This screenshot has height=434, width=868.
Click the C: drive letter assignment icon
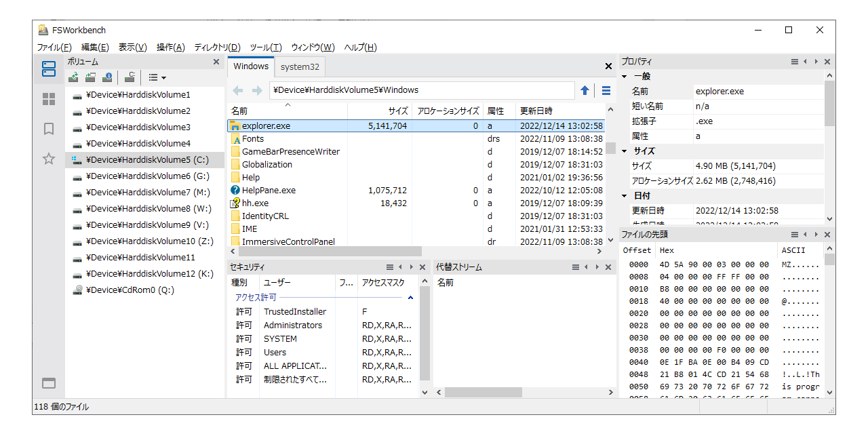click(130, 77)
